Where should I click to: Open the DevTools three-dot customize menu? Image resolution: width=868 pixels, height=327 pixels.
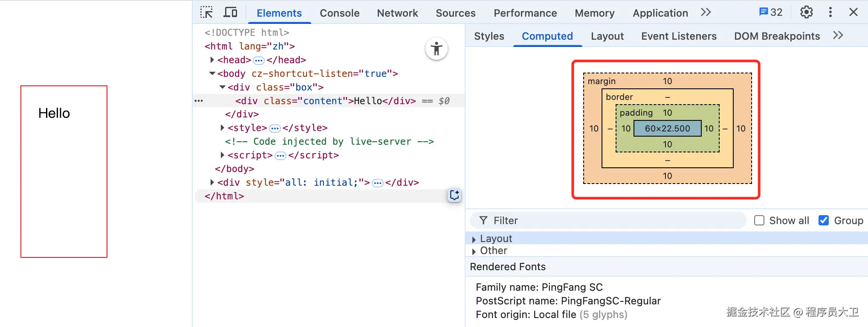pyautogui.click(x=830, y=12)
